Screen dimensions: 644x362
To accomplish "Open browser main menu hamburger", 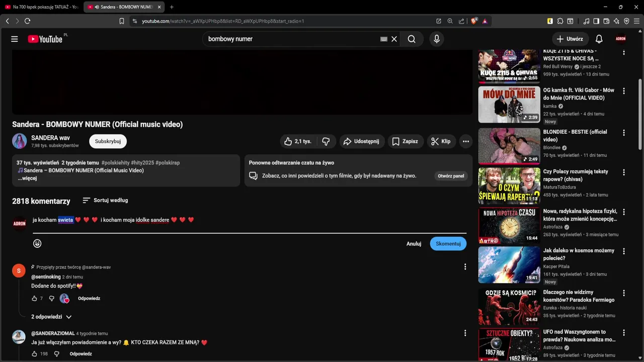I will pos(636,21).
